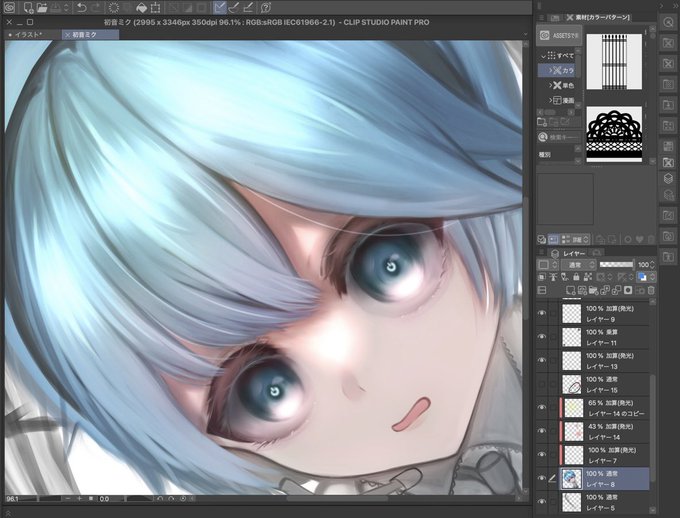Adjust the layer opacity slider

616,265
